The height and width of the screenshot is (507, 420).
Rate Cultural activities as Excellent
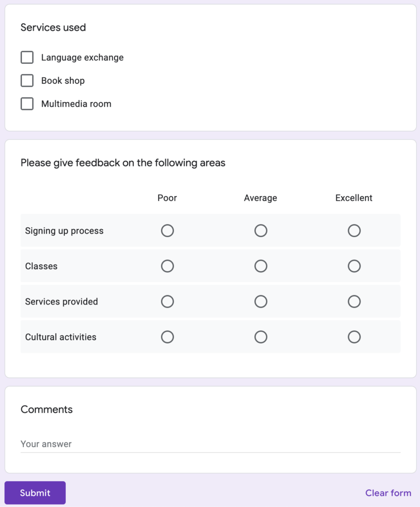(x=354, y=337)
